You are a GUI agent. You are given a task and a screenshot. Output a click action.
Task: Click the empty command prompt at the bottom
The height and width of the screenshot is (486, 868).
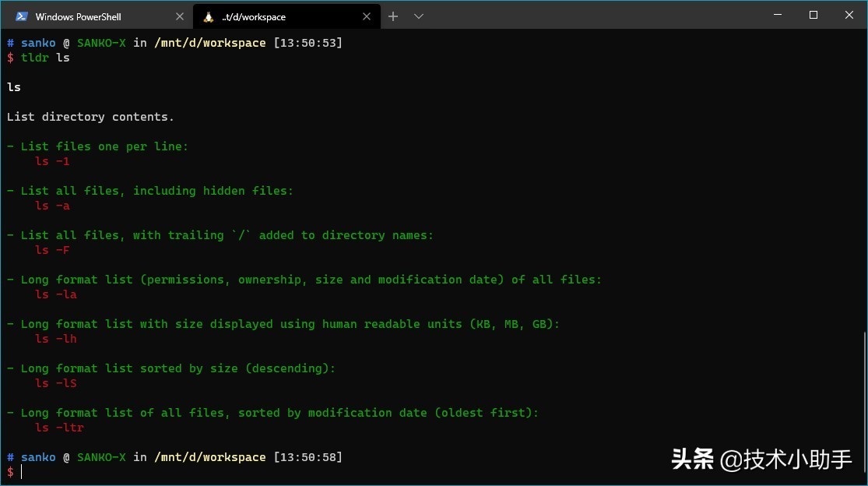[22, 472]
